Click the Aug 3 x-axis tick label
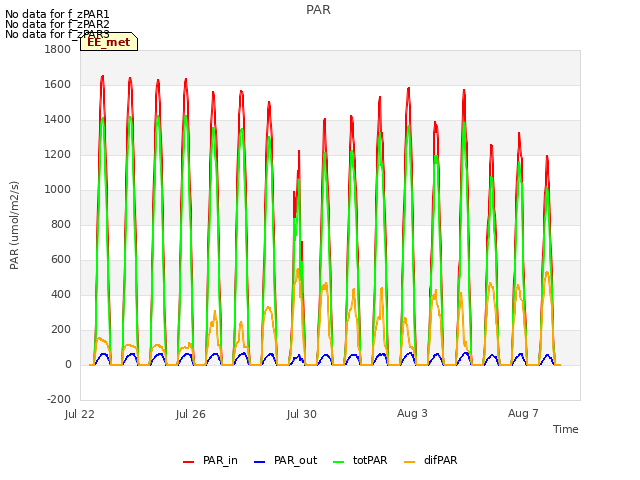 [412, 413]
